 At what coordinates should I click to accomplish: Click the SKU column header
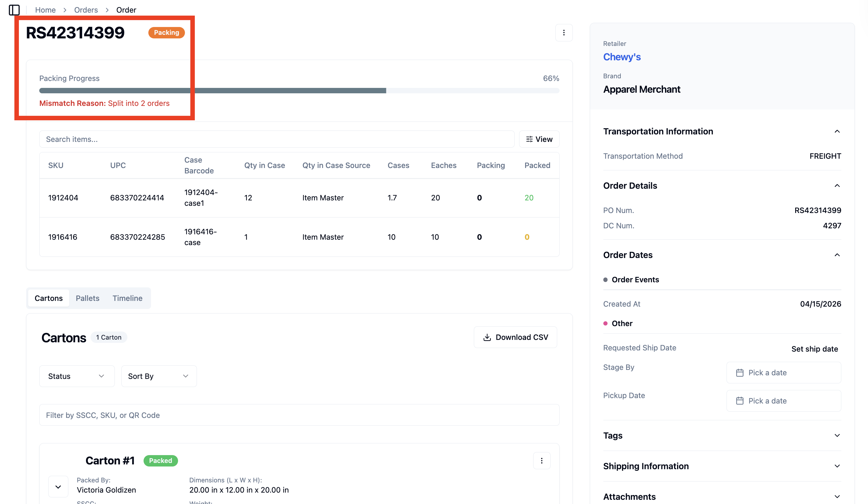pyautogui.click(x=56, y=166)
